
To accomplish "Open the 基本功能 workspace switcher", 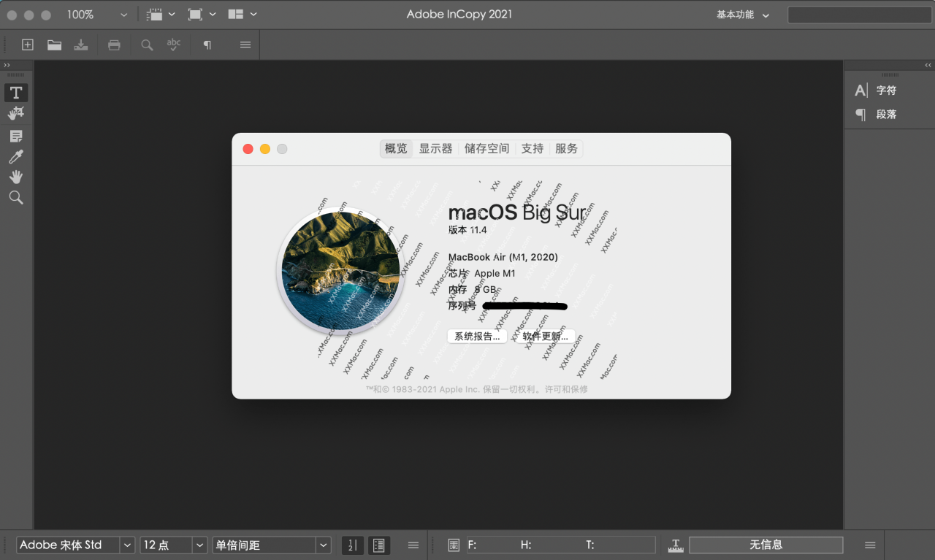I will [743, 15].
